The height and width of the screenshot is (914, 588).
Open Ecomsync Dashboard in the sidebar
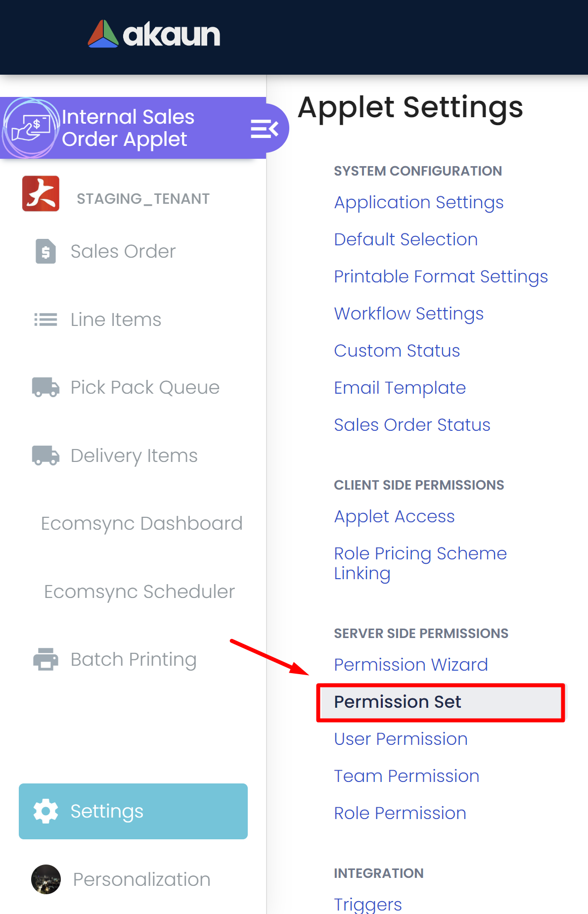(x=141, y=523)
